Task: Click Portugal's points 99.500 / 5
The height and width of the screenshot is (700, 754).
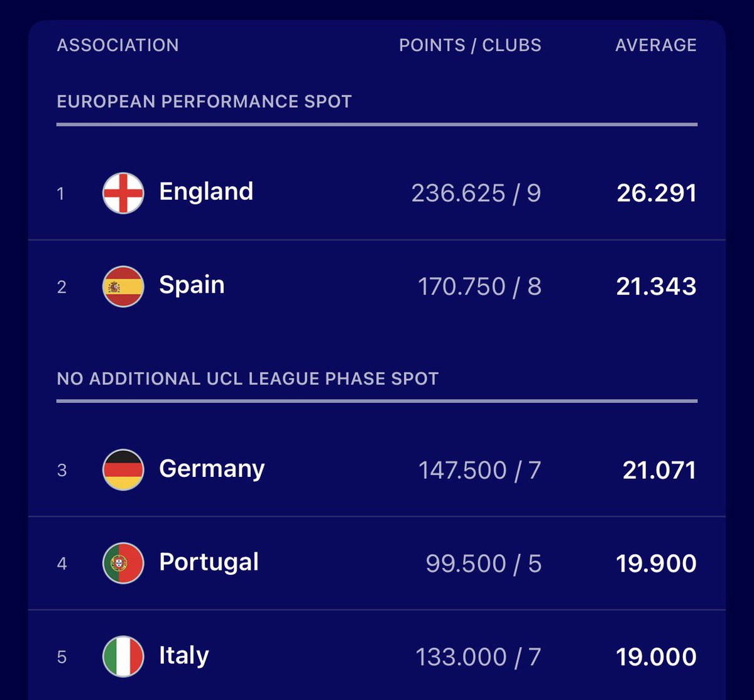Action: click(483, 564)
